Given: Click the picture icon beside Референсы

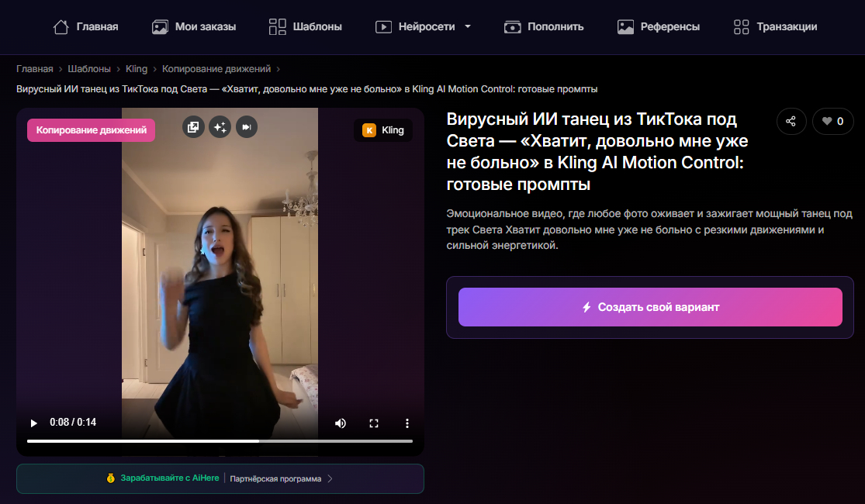Looking at the screenshot, I should point(625,26).
